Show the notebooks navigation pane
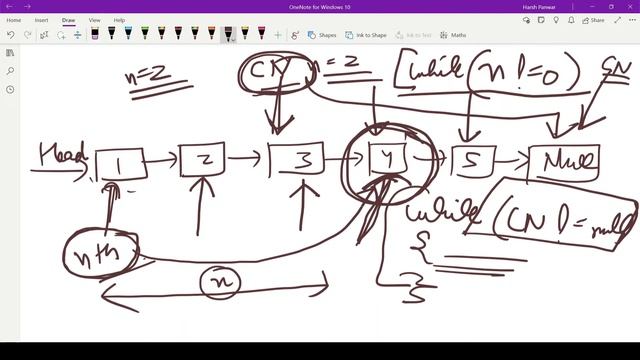The width and height of the screenshot is (640, 360). pyautogui.click(x=10, y=53)
